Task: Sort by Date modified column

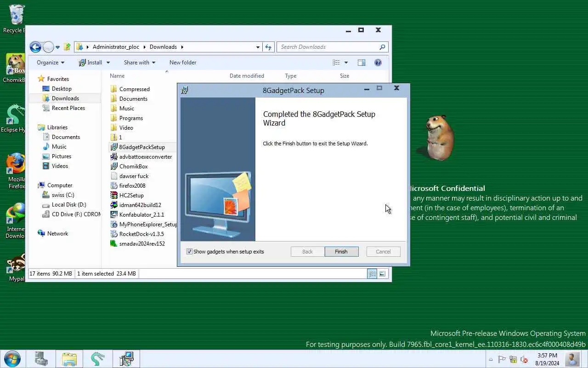Action: point(247,76)
